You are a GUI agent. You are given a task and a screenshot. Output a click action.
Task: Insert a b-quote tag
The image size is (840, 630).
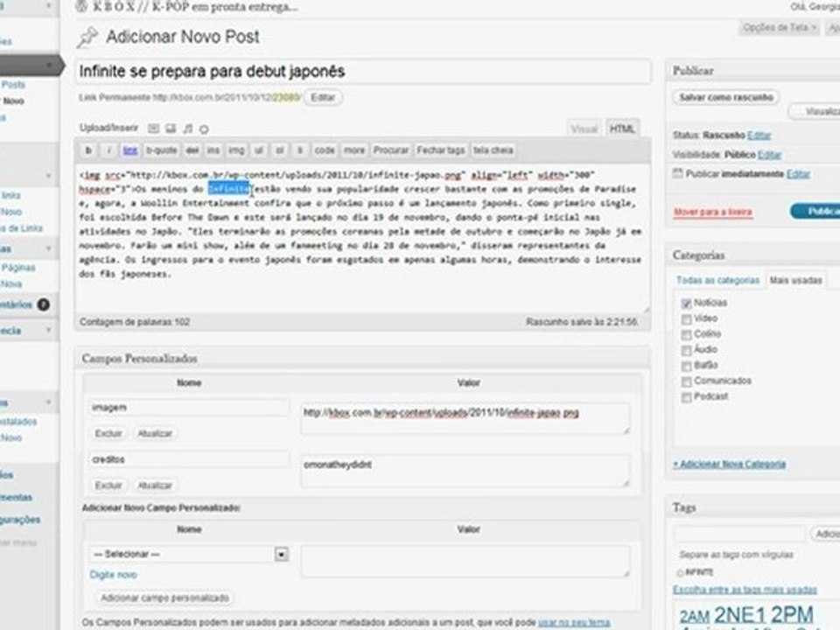[x=161, y=150]
